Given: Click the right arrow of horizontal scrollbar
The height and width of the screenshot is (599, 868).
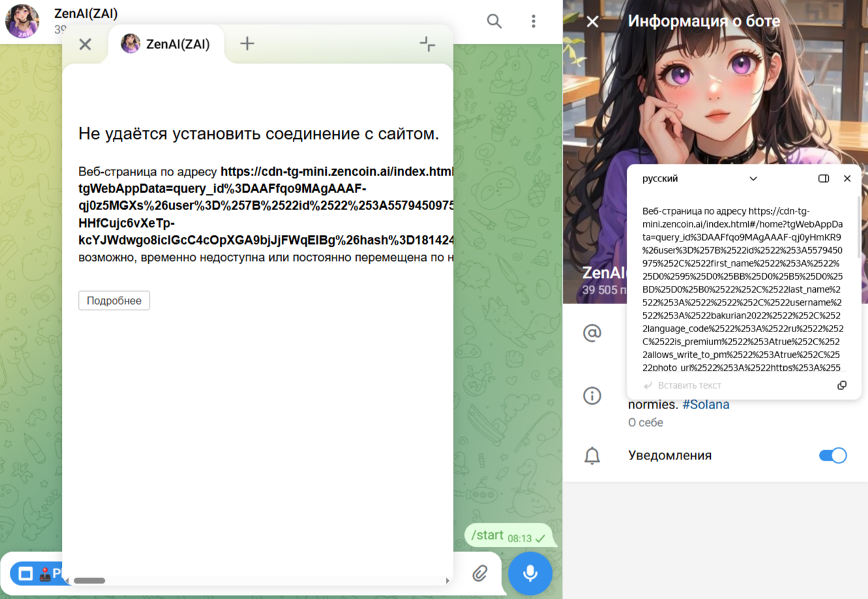Looking at the screenshot, I should tap(447, 580).
